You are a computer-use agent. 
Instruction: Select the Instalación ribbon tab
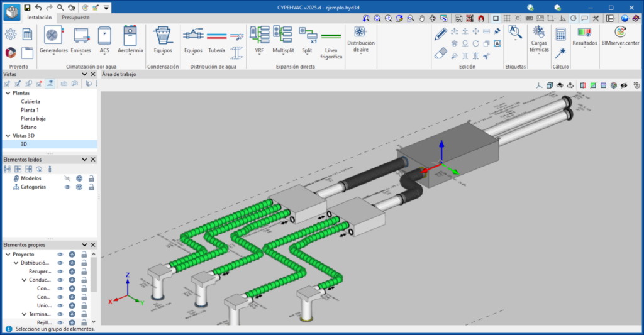click(x=39, y=18)
